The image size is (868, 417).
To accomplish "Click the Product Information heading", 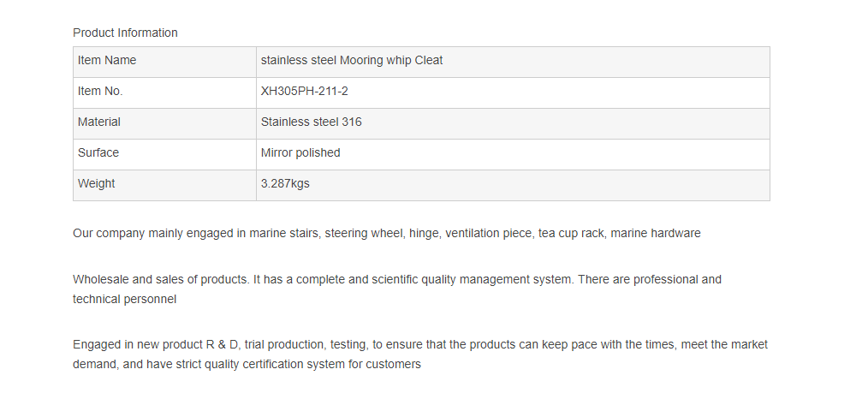I will 125,33.
